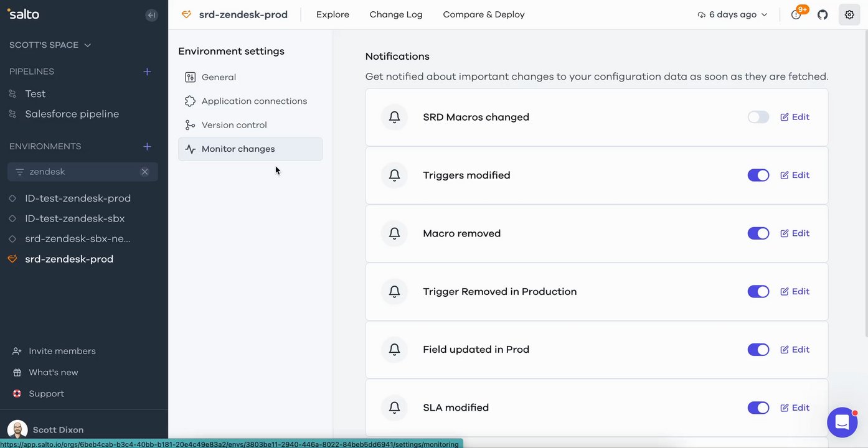This screenshot has height=448, width=868.
Task: Select Application connections in settings menu
Action: 254,101
